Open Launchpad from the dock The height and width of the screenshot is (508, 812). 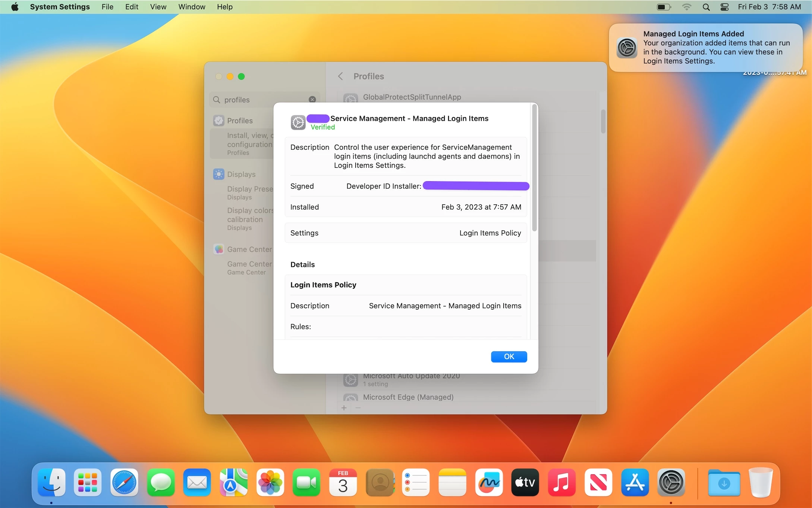coord(88,483)
